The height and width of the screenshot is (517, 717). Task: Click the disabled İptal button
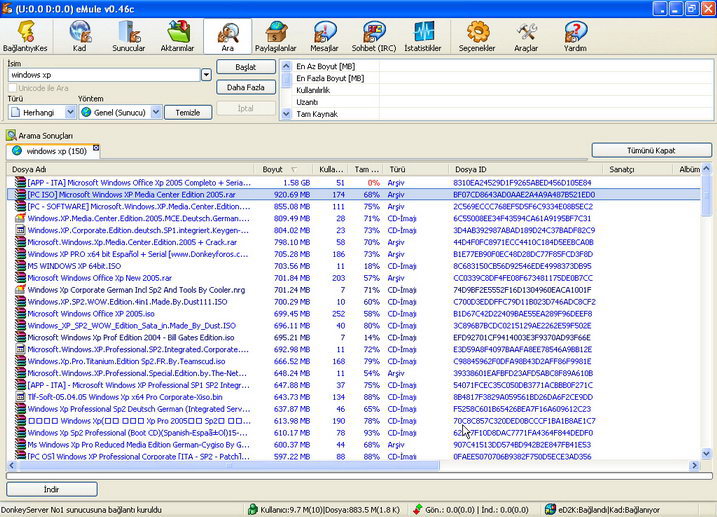click(246, 108)
